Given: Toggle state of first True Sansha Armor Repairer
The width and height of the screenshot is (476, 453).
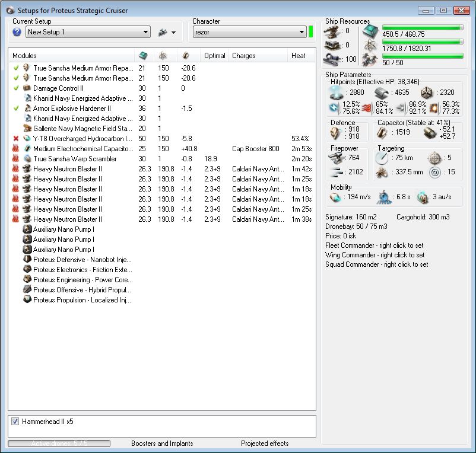Looking at the screenshot, I should (16, 68).
